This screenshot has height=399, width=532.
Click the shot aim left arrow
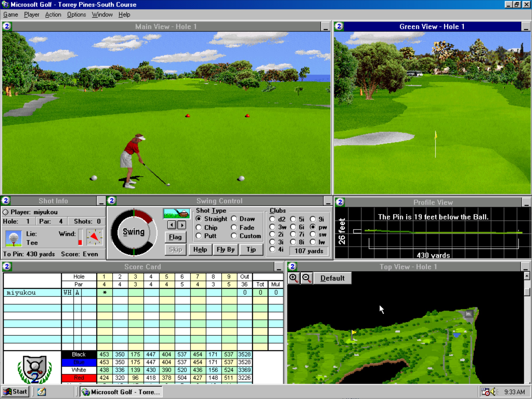coord(172,225)
